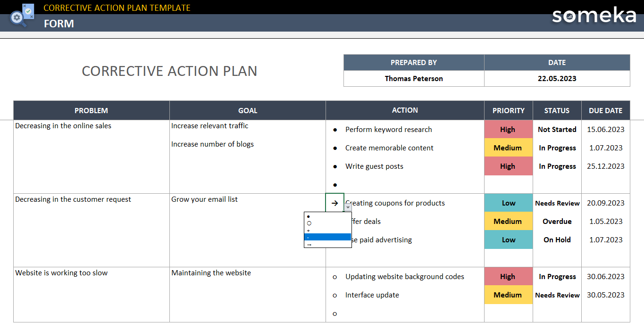This screenshot has height=330, width=644.
Task: Click the Someka logo
Action: point(594,15)
